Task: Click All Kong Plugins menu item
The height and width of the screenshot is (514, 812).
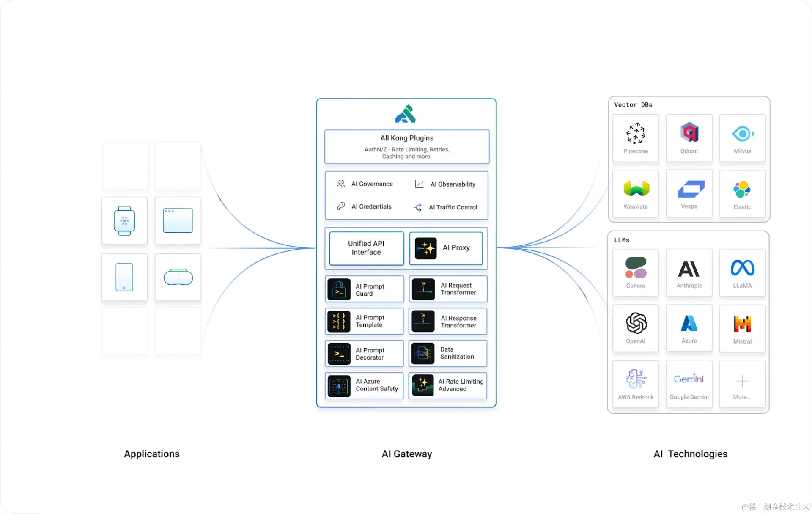Action: pos(406,146)
